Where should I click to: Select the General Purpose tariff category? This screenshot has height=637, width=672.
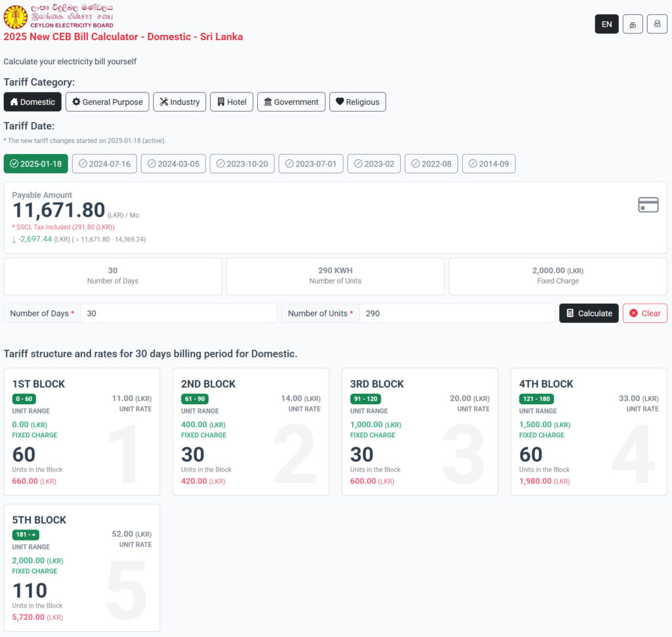pos(107,102)
